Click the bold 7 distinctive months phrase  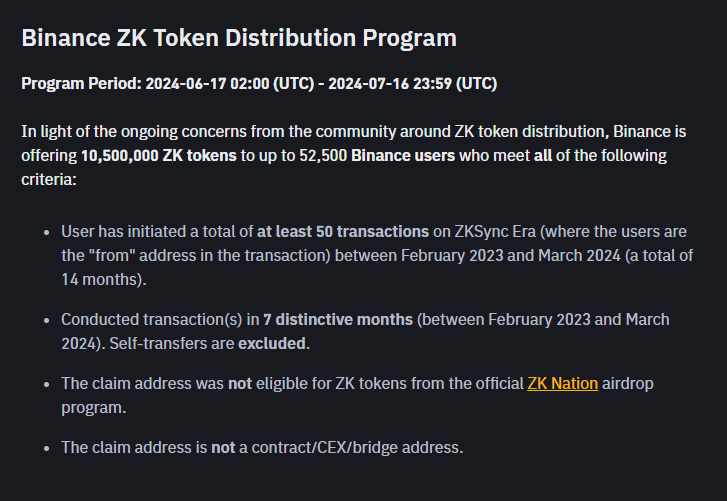(x=338, y=320)
